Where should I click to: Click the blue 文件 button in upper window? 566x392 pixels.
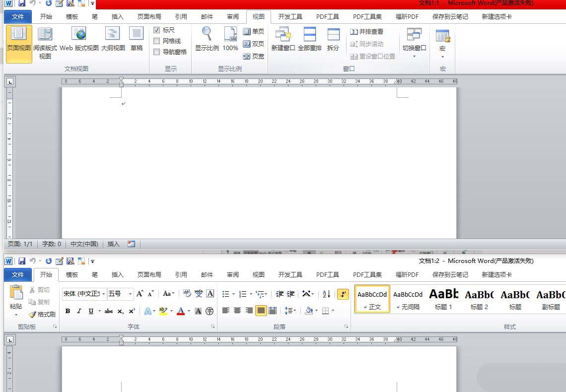click(18, 16)
